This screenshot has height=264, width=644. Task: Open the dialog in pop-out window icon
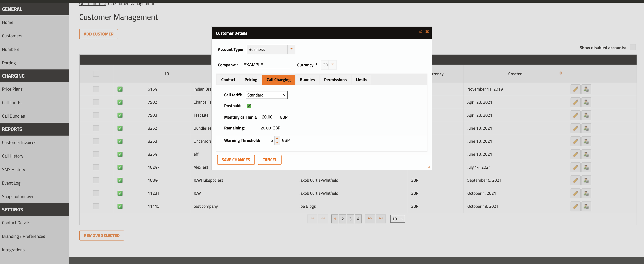(421, 31)
